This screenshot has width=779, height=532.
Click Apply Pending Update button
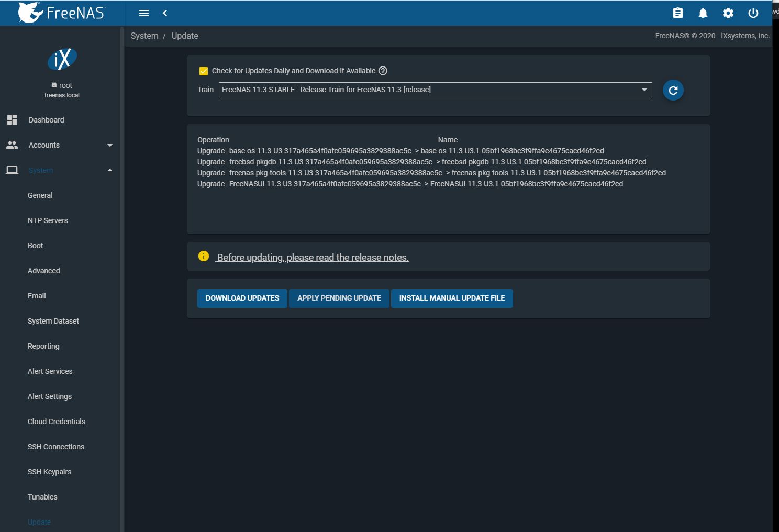pos(339,298)
